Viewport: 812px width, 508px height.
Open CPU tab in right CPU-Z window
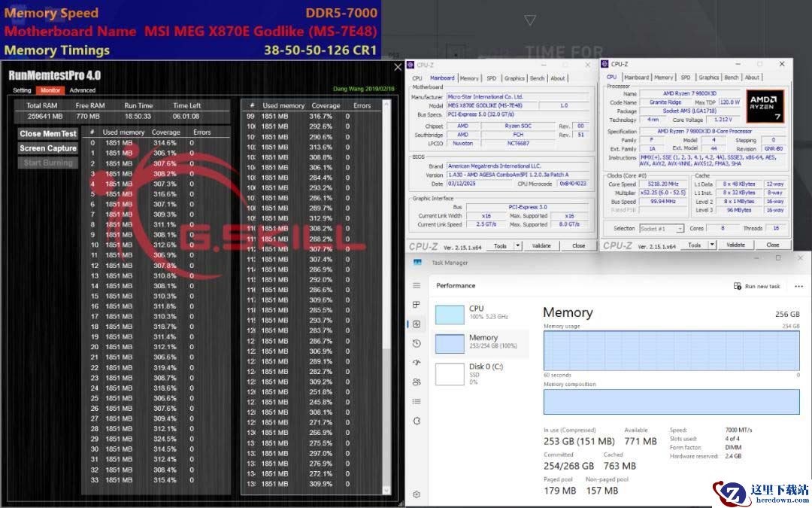click(611, 78)
